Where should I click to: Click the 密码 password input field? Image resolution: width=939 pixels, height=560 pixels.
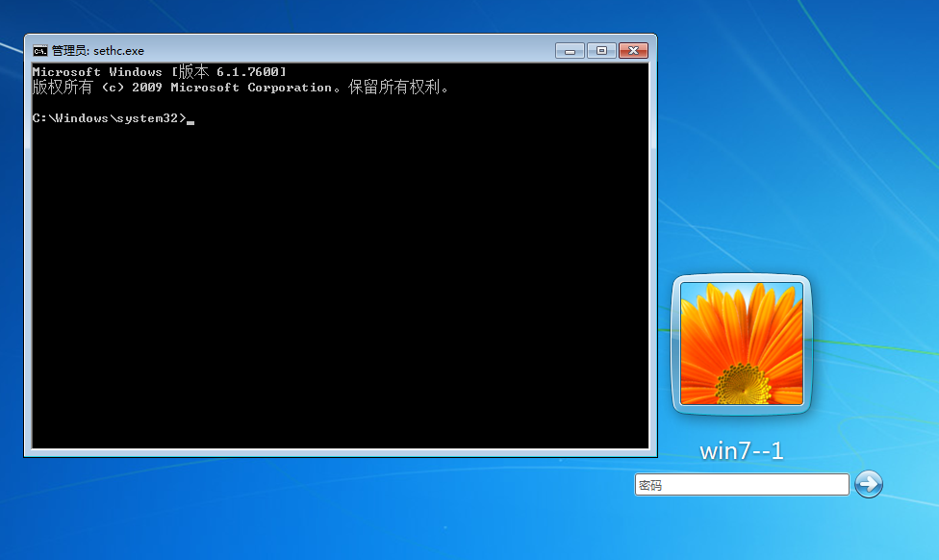tap(742, 485)
